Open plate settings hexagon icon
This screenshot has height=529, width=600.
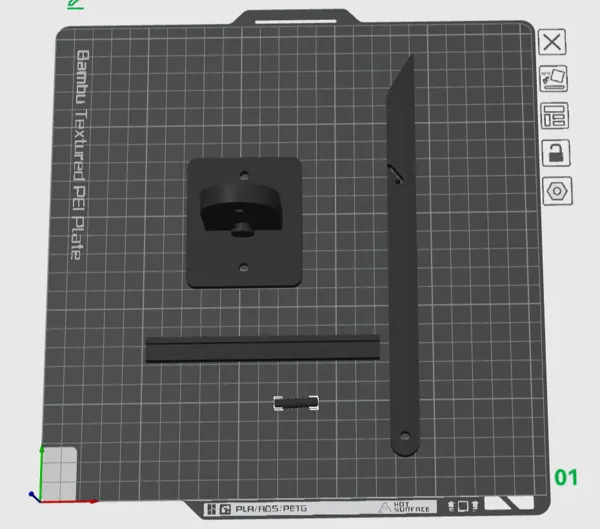click(x=558, y=191)
